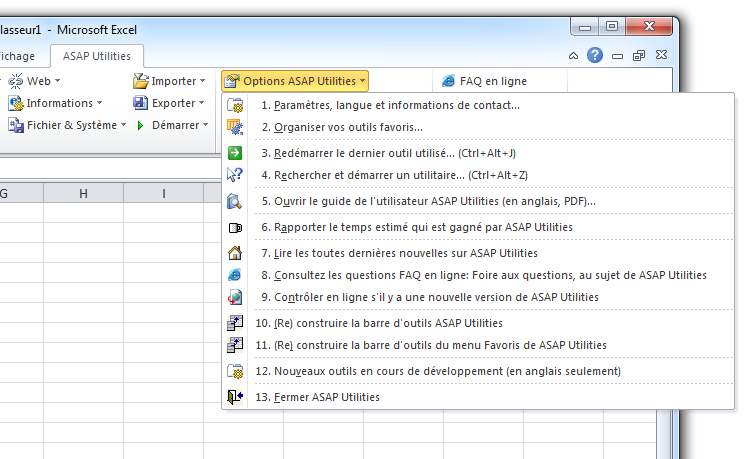Choose Contrôler en ligne nouvelle version

click(478, 297)
